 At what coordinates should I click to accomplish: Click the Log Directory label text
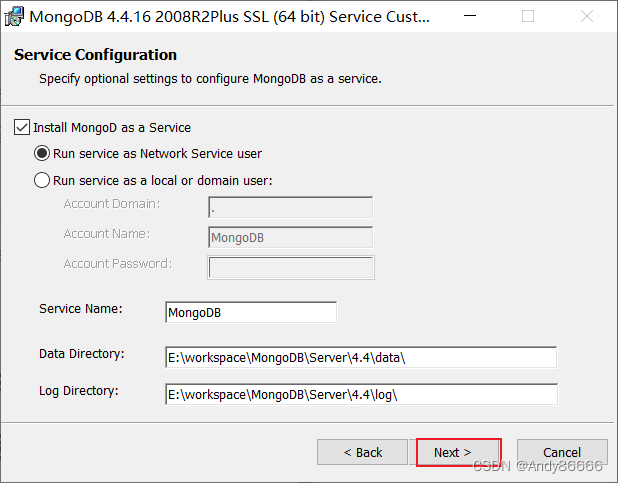(78, 390)
